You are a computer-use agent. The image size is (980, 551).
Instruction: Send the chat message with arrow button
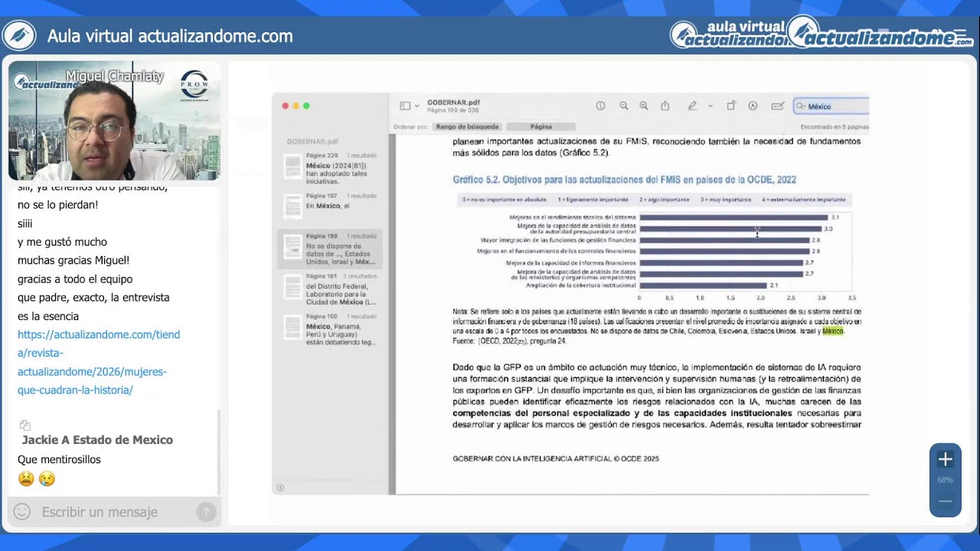pos(206,512)
